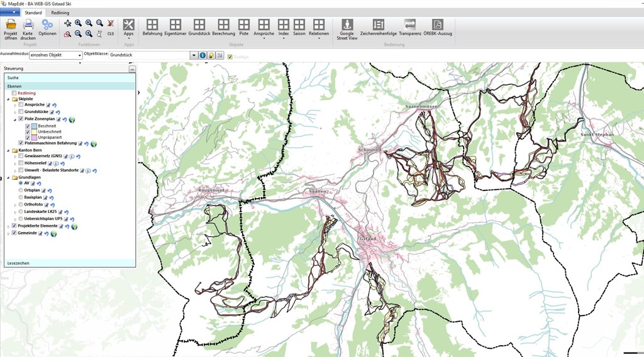Image resolution: width=644 pixels, height=357 pixels.
Task: Open the Zeichenreihenfolge tool
Action: click(379, 28)
